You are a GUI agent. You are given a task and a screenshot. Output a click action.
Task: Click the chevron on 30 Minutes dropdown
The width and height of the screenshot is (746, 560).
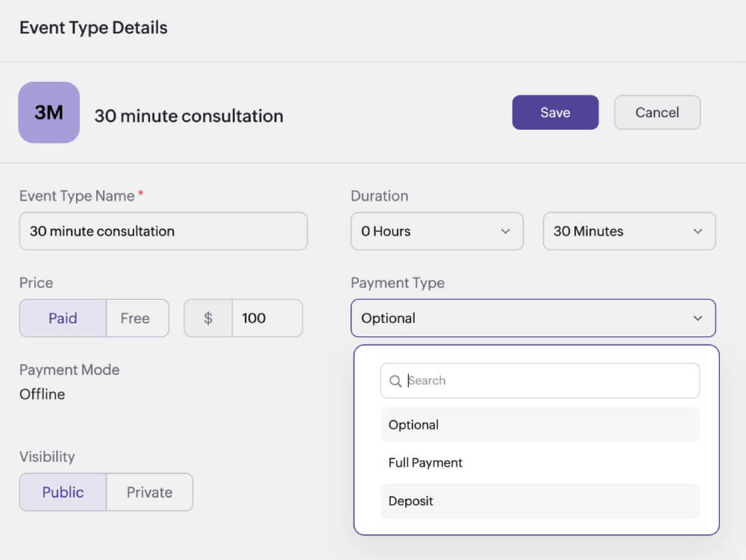coord(698,231)
